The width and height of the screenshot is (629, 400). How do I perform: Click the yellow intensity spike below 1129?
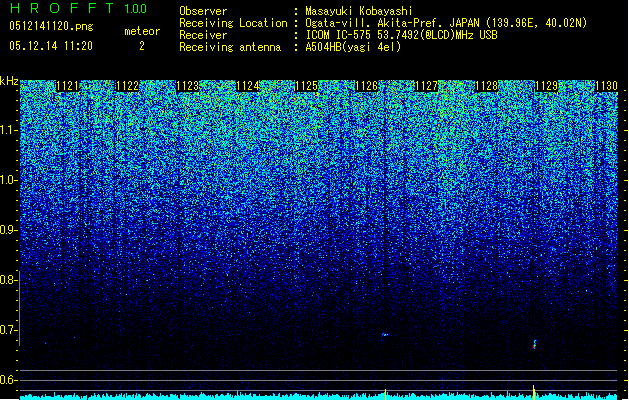point(534,392)
